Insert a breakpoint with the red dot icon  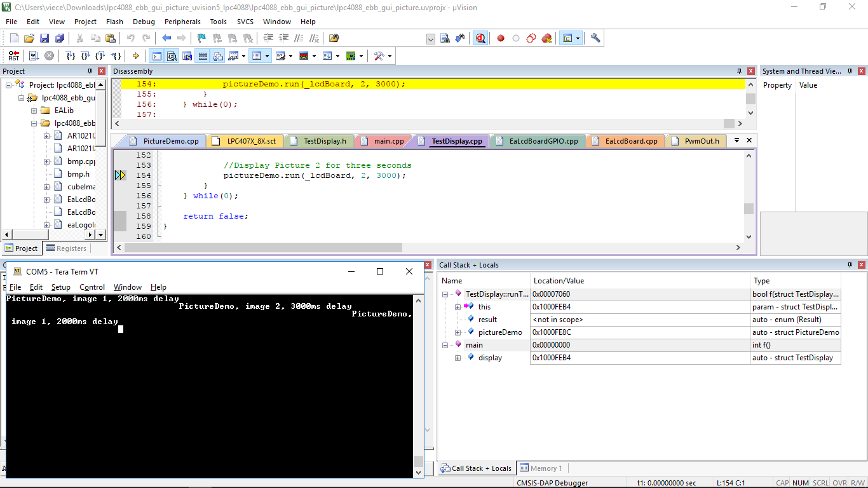coord(501,38)
